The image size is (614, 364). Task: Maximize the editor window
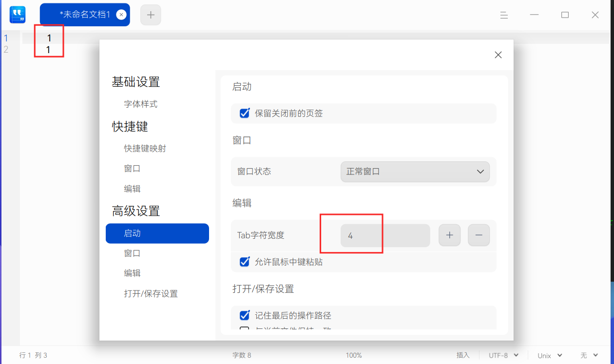point(565,15)
